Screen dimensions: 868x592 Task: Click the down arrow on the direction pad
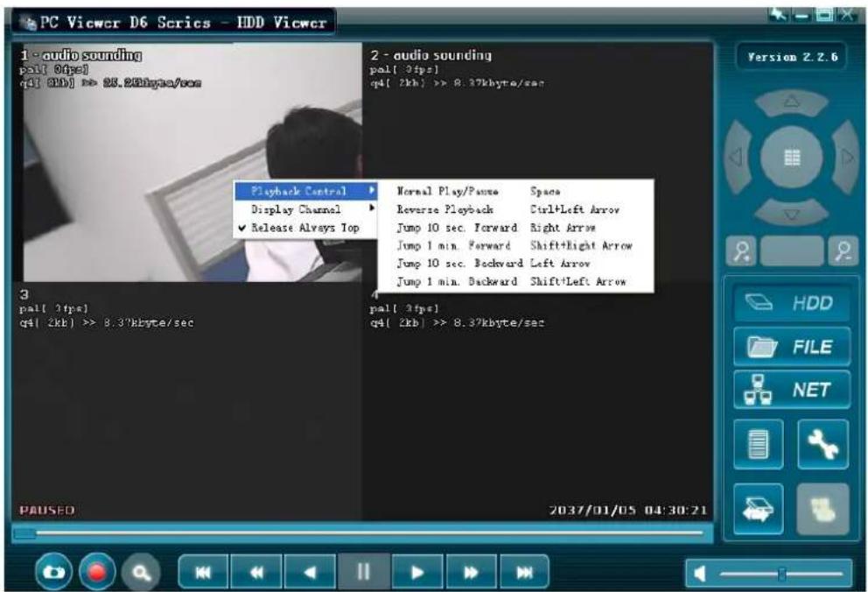tap(792, 213)
